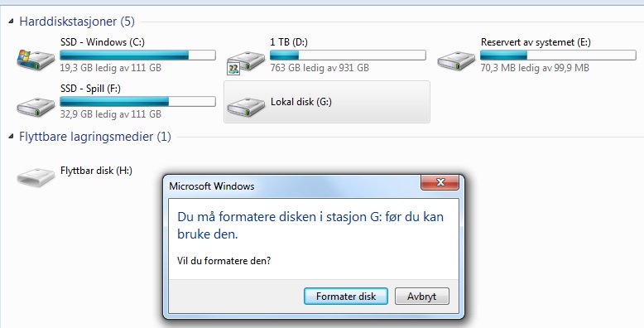Screen dimensions: 644x328
Task: Collapse the Flyttbare lagringsmedier group arrow
Action: pyautogui.click(x=11, y=137)
